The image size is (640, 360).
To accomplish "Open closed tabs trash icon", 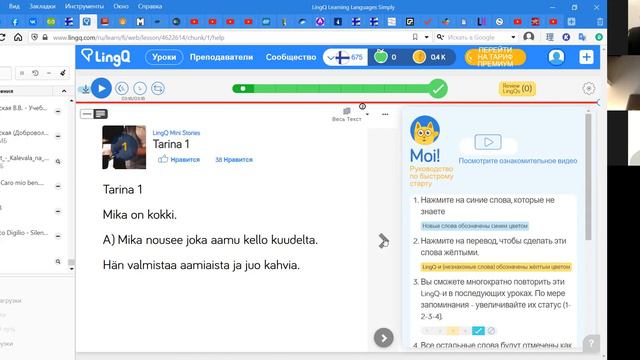I will coord(600,22).
